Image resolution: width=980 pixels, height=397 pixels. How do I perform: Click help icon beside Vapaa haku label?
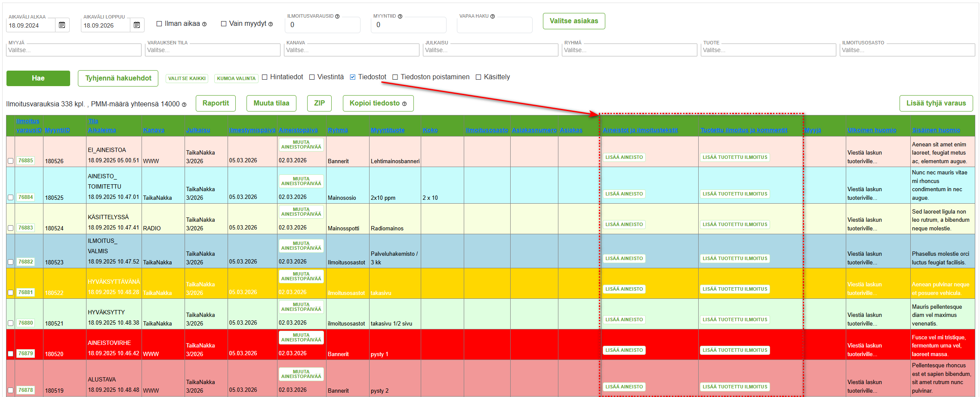click(x=493, y=16)
